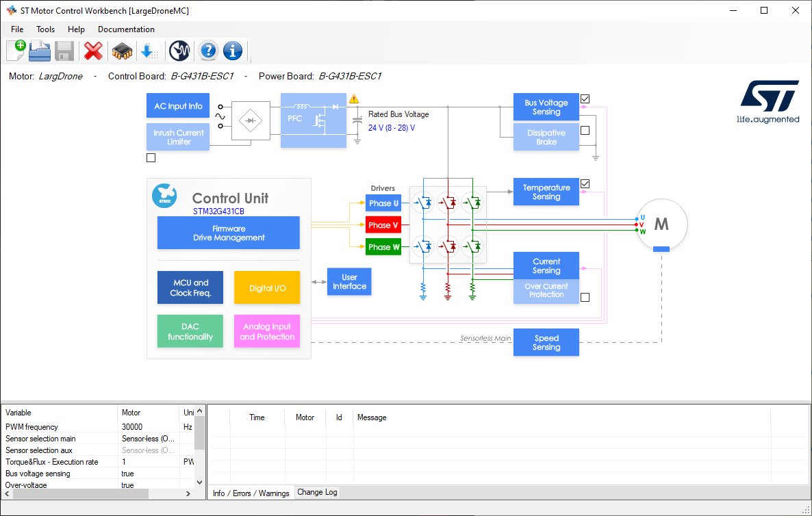The height and width of the screenshot is (516, 812).
Task: Open the File menu
Action: (x=17, y=29)
